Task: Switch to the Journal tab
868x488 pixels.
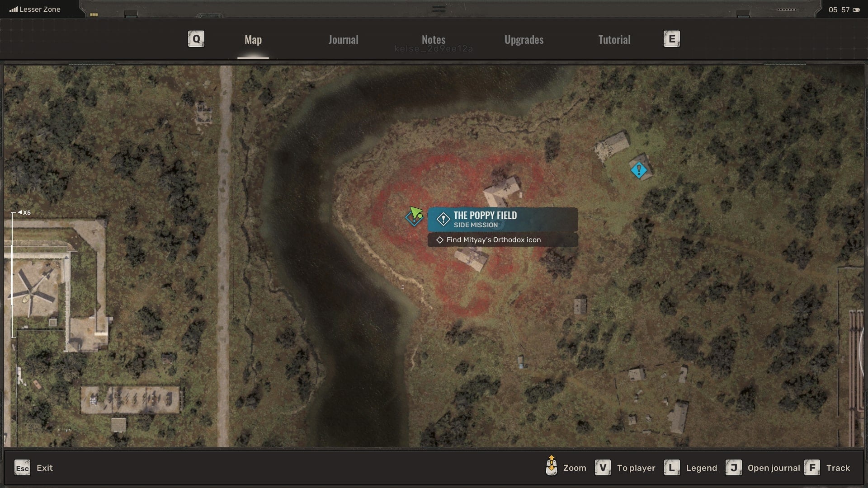Action: click(x=343, y=39)
